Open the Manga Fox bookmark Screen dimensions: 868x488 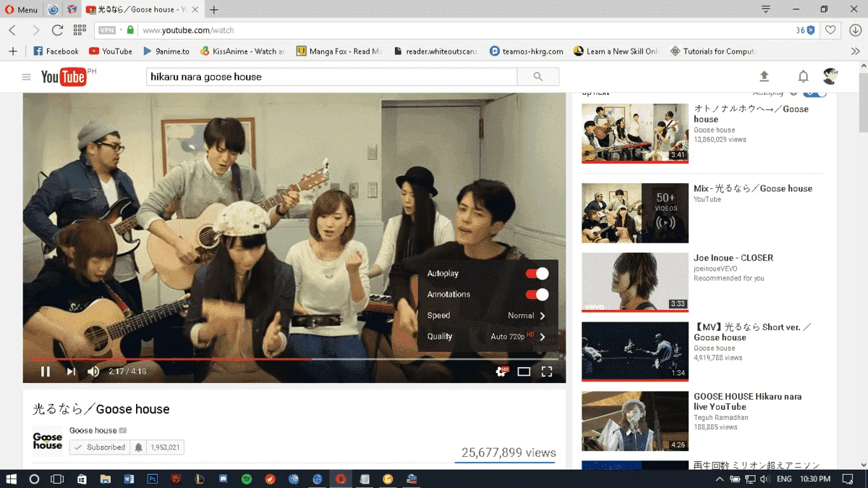click(340, 51)
